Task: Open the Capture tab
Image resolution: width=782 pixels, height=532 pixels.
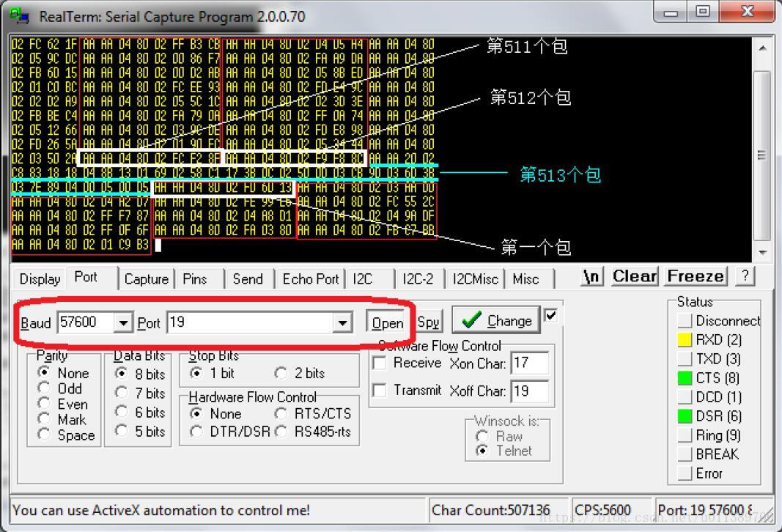Action: (146, 278)
